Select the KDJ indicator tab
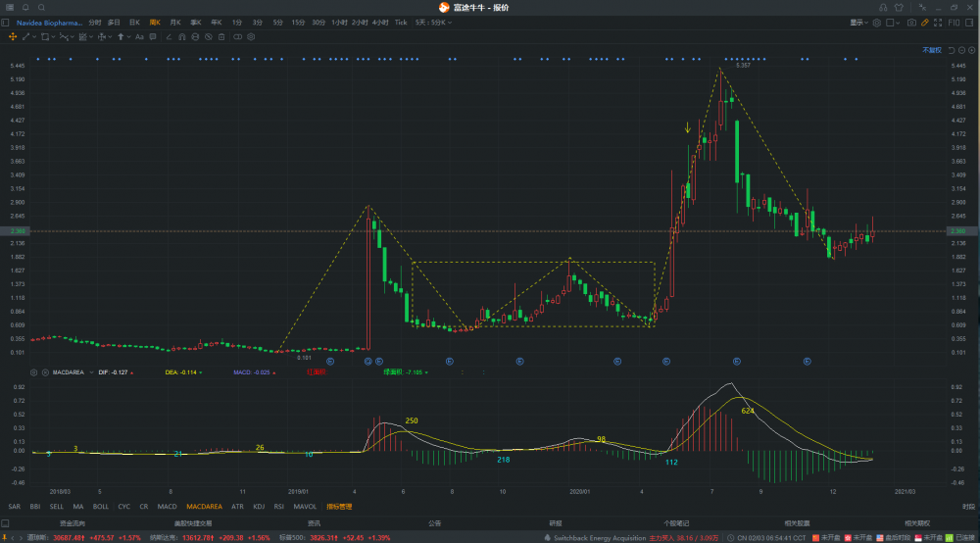Image resolution: width=980 pixels, height=543 pixels. (259, 507)
